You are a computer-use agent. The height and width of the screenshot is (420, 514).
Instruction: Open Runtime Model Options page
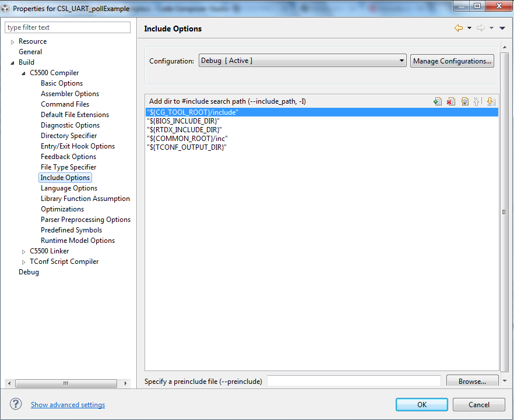click(x=78, y=241)
